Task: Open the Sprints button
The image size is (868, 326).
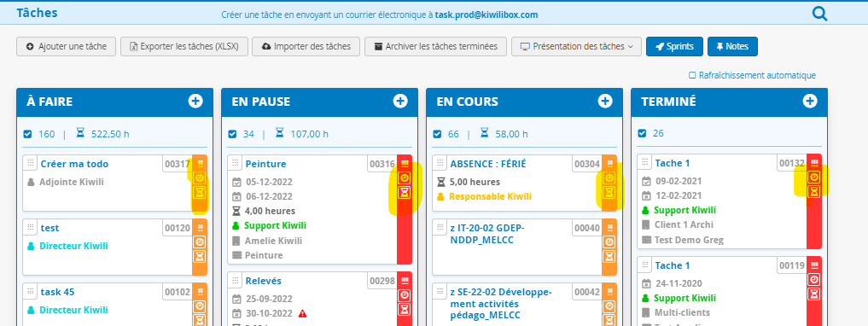Action: [674, 46]
